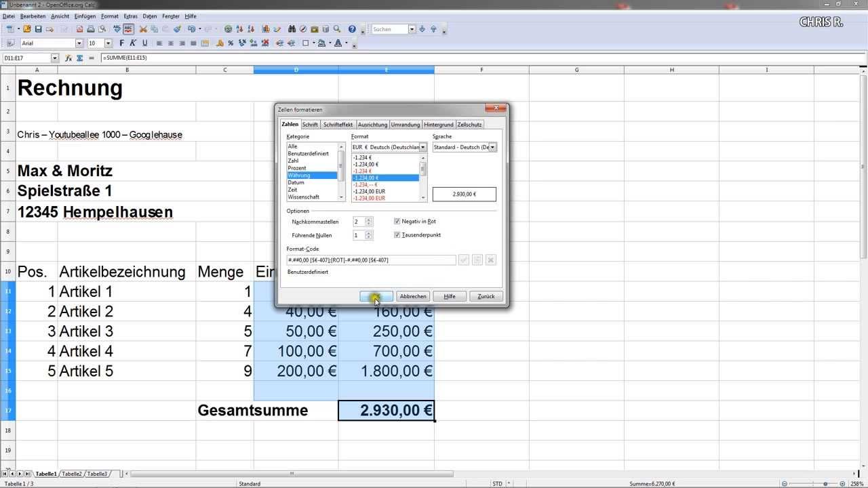The width and height of the screenshot is (868, 488).
Task: Open the Einfügen menu
Action: pyautogui.click(x=85, y=16)
